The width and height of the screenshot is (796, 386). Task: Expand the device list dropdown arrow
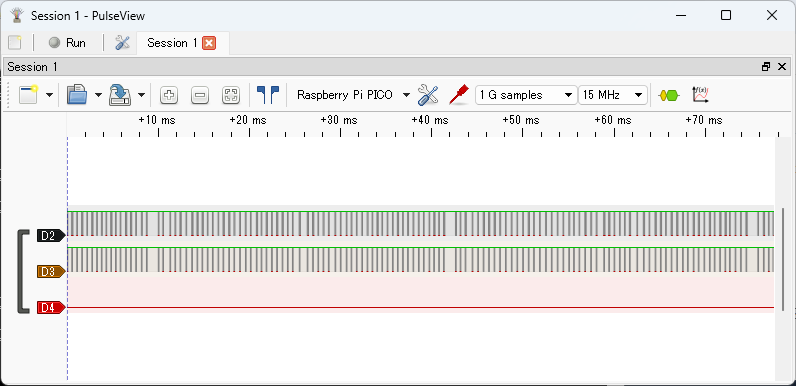click(406, 95)
